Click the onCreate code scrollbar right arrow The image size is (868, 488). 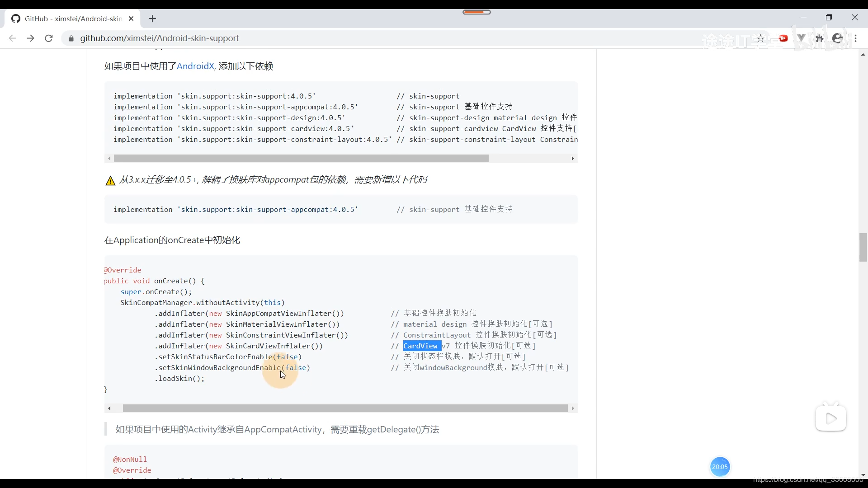(573, 408)
